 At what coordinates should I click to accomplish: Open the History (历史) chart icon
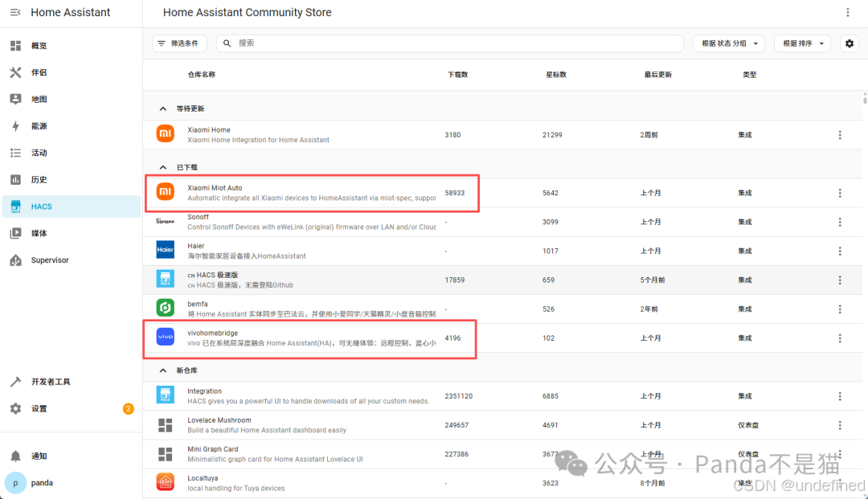[x=15, y=180]
